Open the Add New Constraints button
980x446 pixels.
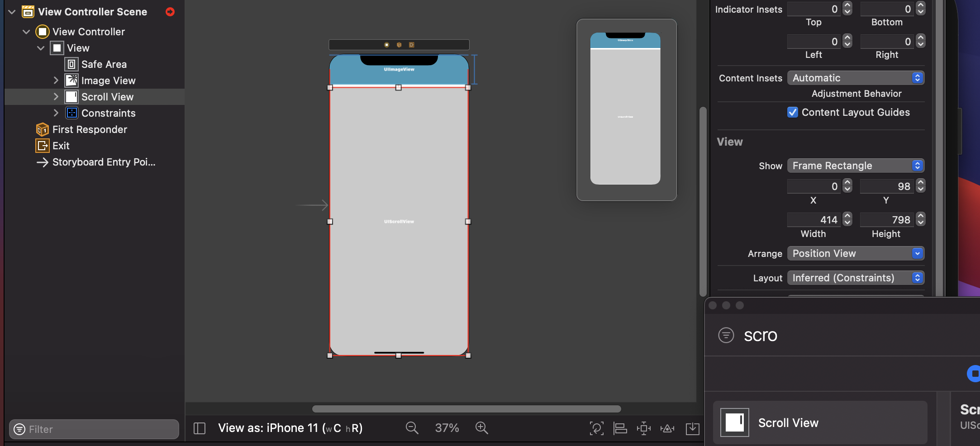[x=644, y=428]
